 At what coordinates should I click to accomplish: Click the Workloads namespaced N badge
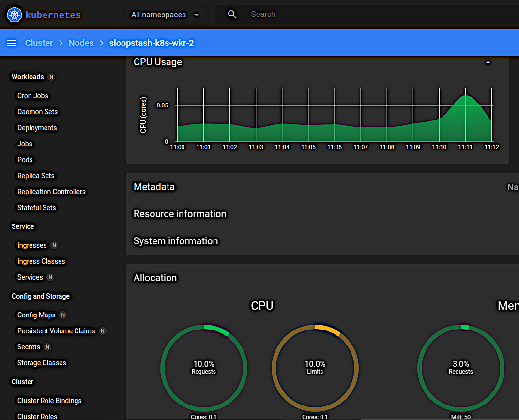(51, 77)
